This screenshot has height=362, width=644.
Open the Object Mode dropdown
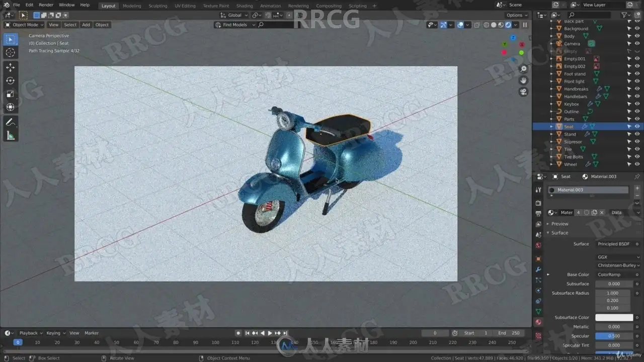[24, 25]
